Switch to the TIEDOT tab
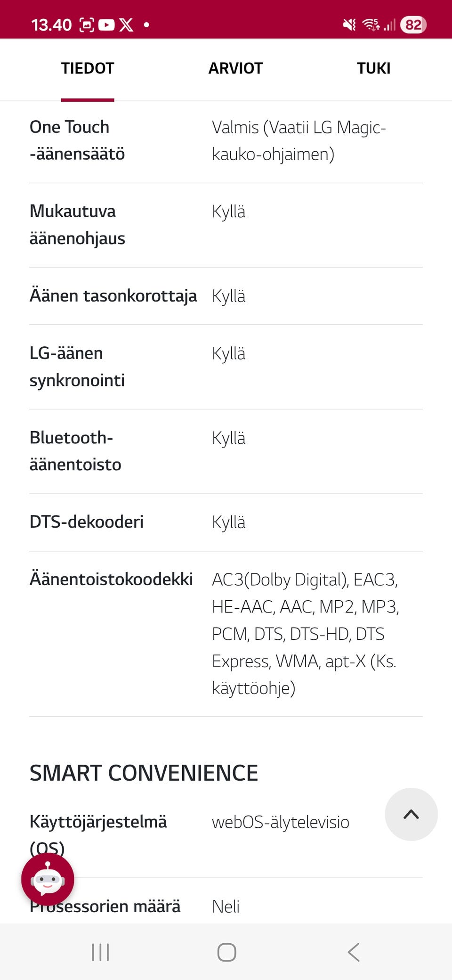The height and width of the screenshot is (980, 452). pos(88,69)
